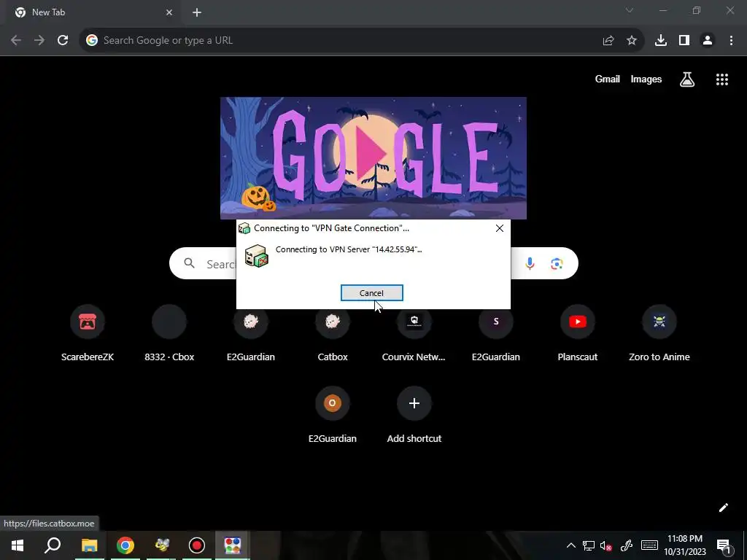
Task: Open the Windows Start menu
Action: click(18, 545)
